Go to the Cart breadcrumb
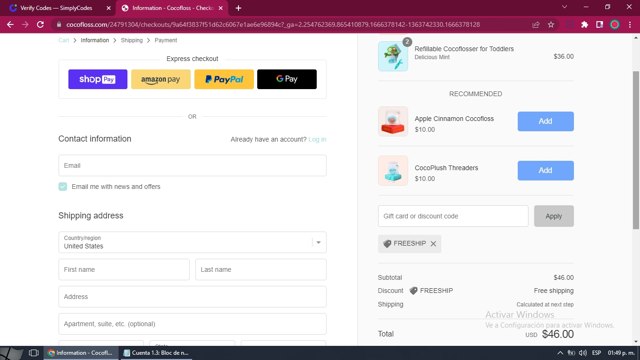The image size is (640, 360). (x=64, y=40)
